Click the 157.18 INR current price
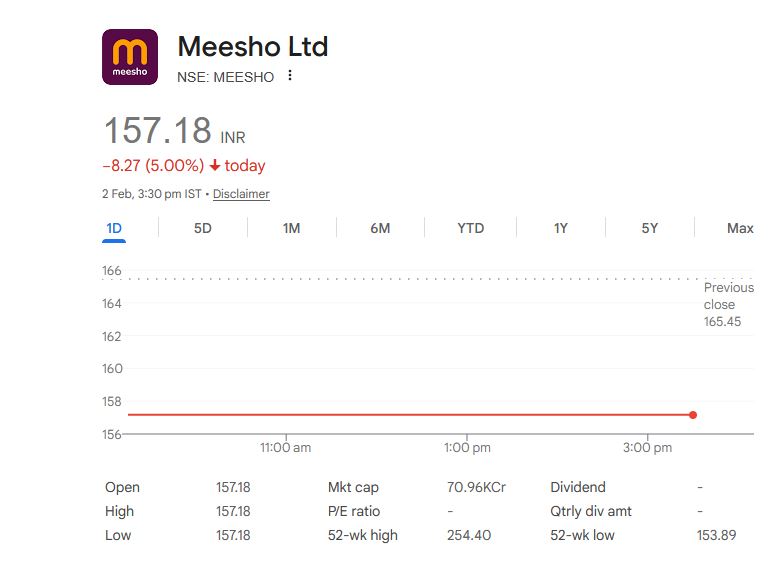 [x=158, y=131]
